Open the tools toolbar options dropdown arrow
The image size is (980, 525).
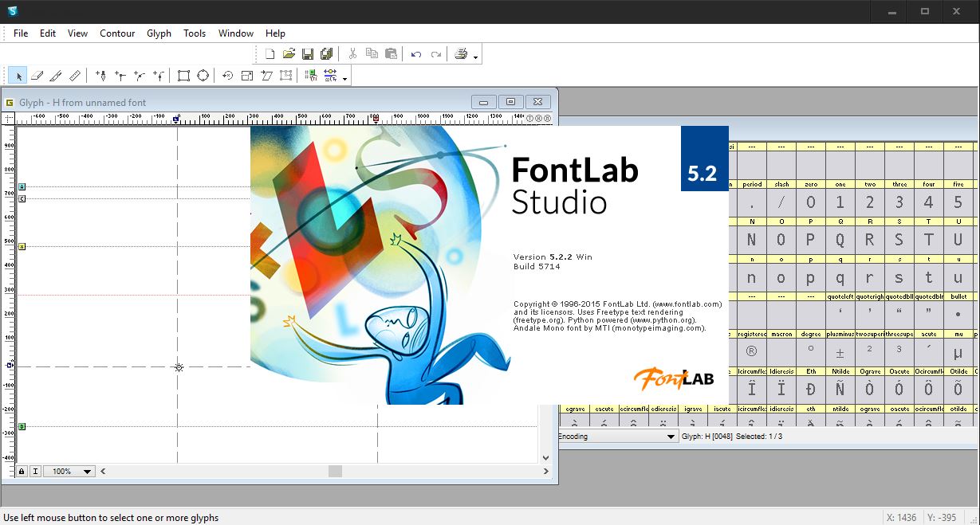click(x=344, y=78)
